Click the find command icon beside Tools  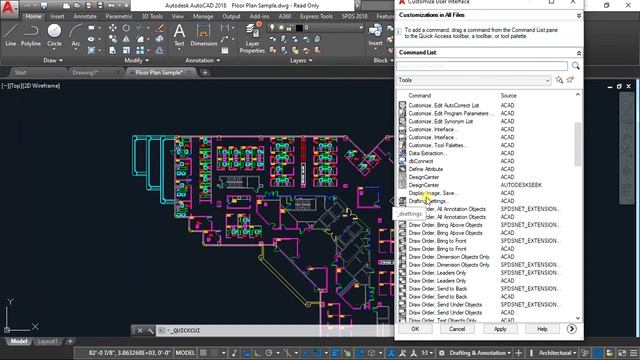coord(559,80)
